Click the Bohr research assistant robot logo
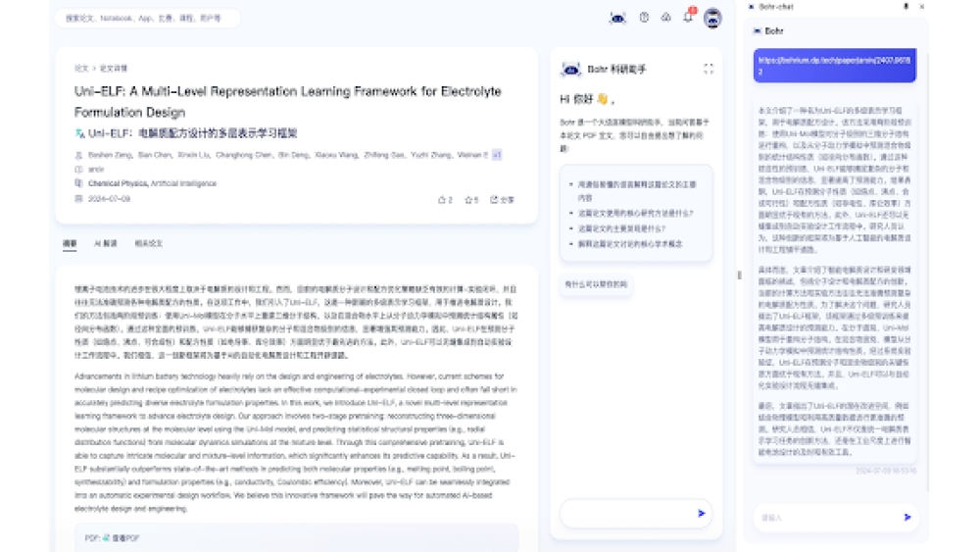Screen dimensions: 980x552 (x=570, y=70)
